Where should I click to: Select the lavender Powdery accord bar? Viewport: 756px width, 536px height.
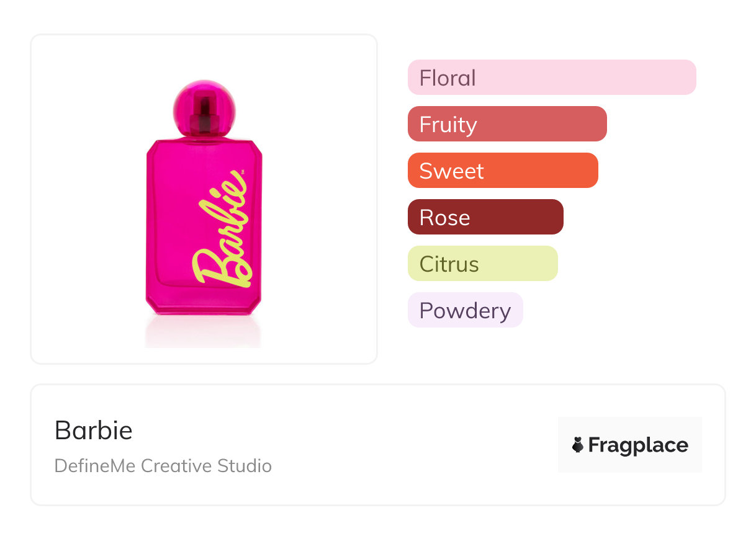(x=465, y=310)
